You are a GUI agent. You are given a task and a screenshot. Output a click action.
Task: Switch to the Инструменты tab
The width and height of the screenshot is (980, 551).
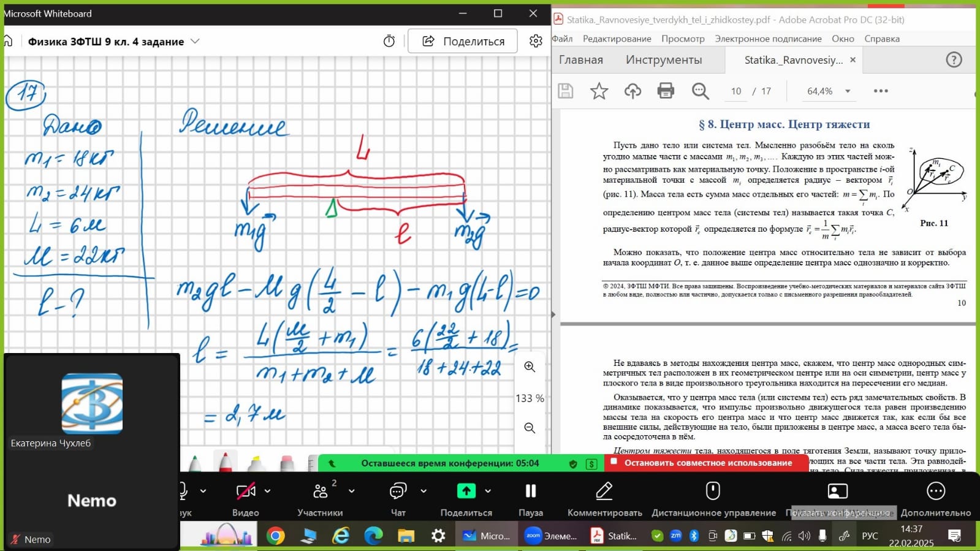pyautogui.click(x=664, y=59)
